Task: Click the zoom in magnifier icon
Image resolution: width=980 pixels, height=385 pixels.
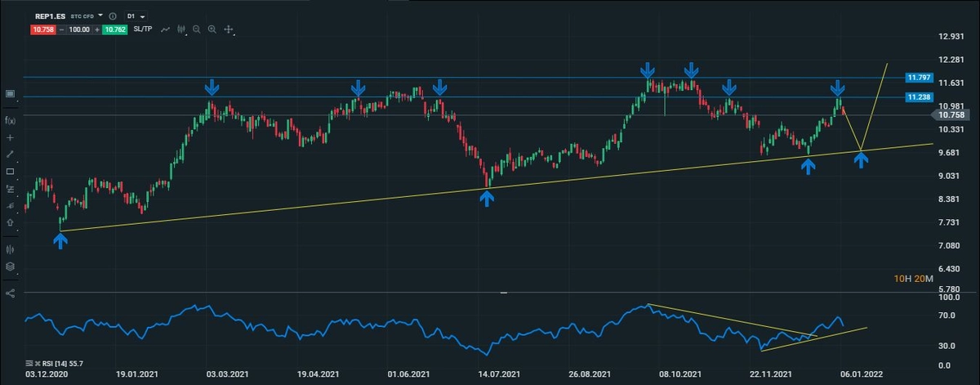Action: (x=212, y=29)
